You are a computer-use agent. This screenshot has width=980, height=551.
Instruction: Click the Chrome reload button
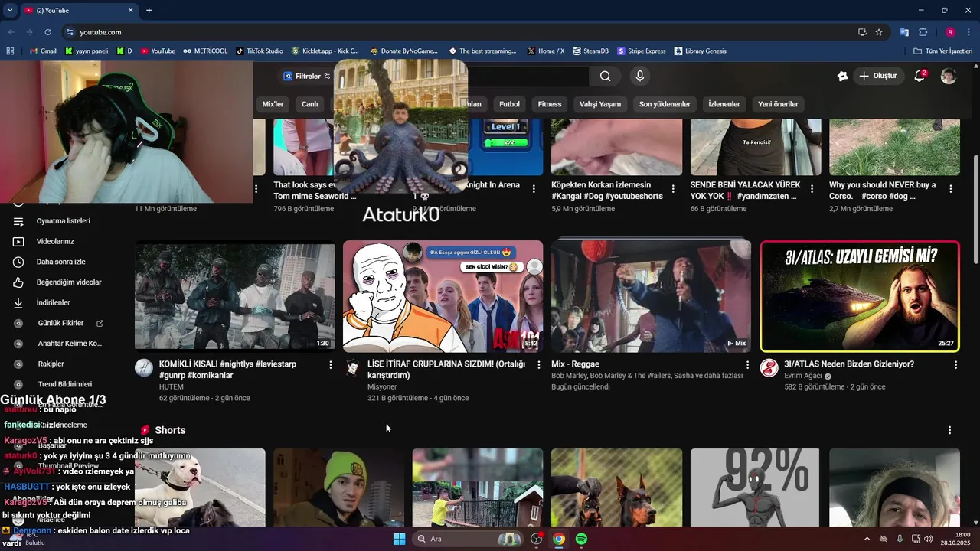47,32
